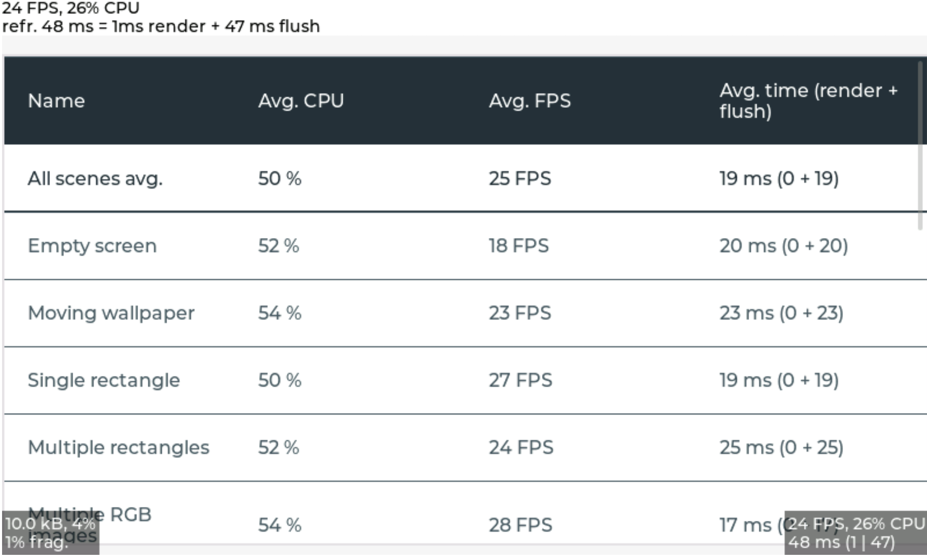
Task: Select the "All scenes avg." row name
Action: [95, 179]
